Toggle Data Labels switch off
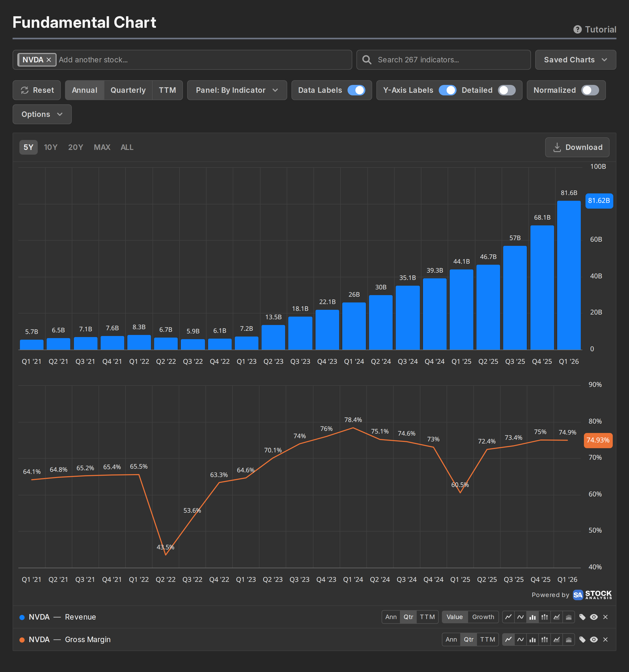The image size is (629, 672). click(x=356, y=90)
